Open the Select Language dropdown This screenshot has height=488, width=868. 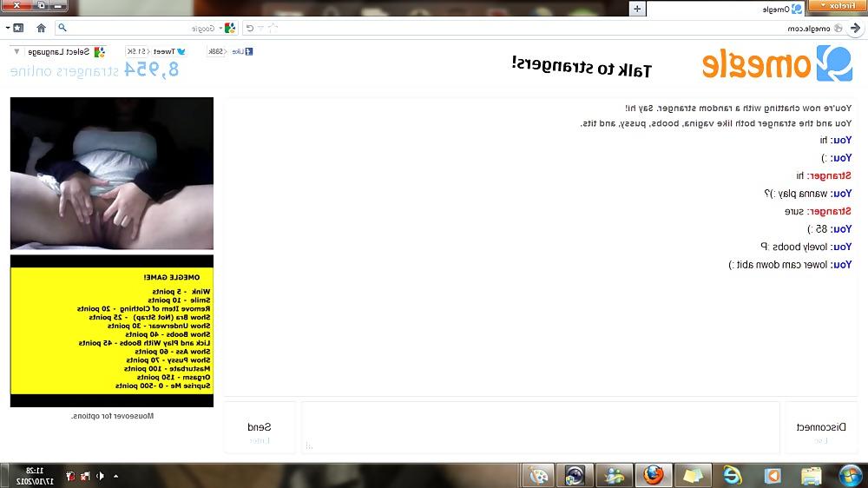(58, 52)
